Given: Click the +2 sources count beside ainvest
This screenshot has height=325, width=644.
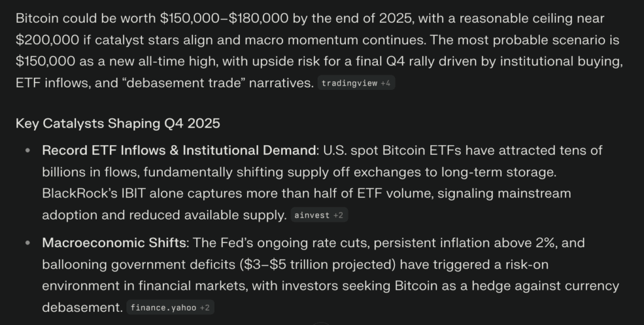Looking at the screenshot, I should coord(339,216).
